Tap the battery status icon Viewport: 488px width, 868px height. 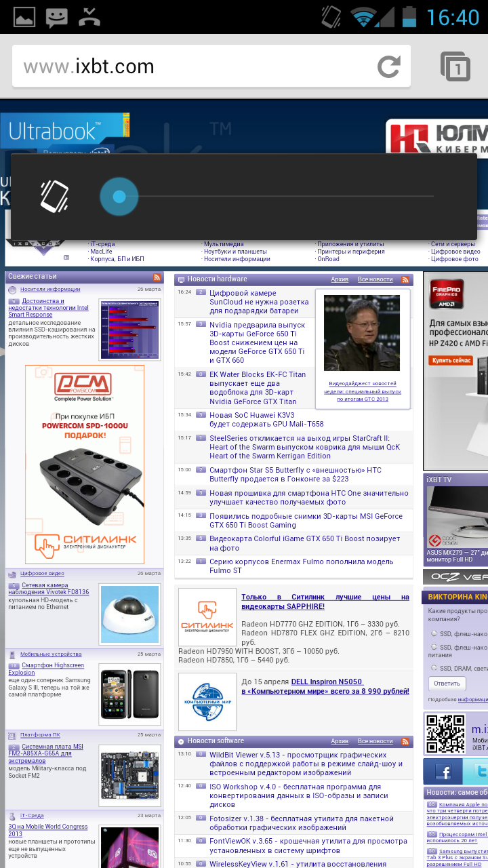coord(409,17)
